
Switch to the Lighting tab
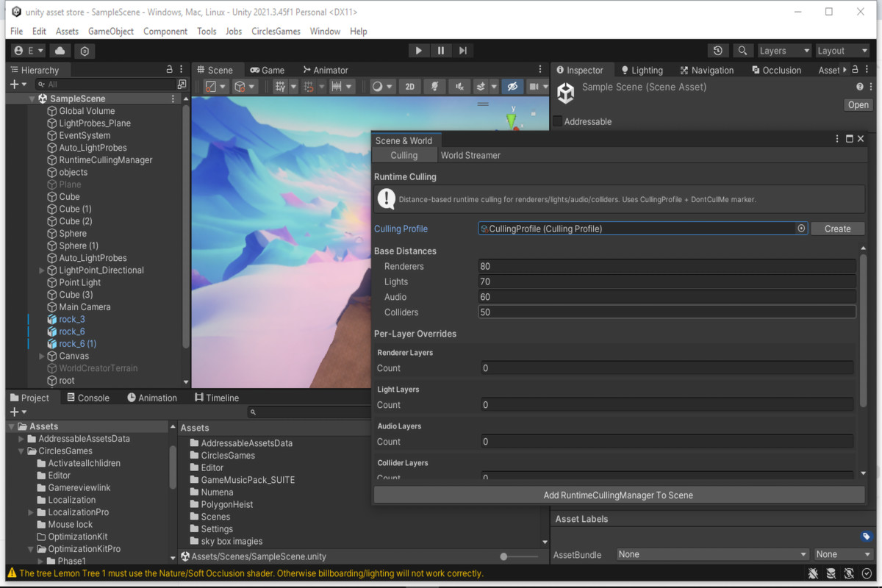(x=642, y=70)
